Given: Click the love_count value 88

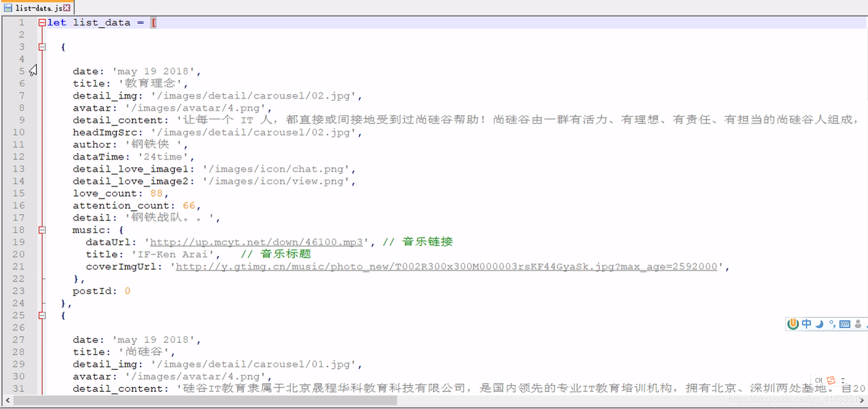Looking at the screenshot, I should [x=157, y=193].
